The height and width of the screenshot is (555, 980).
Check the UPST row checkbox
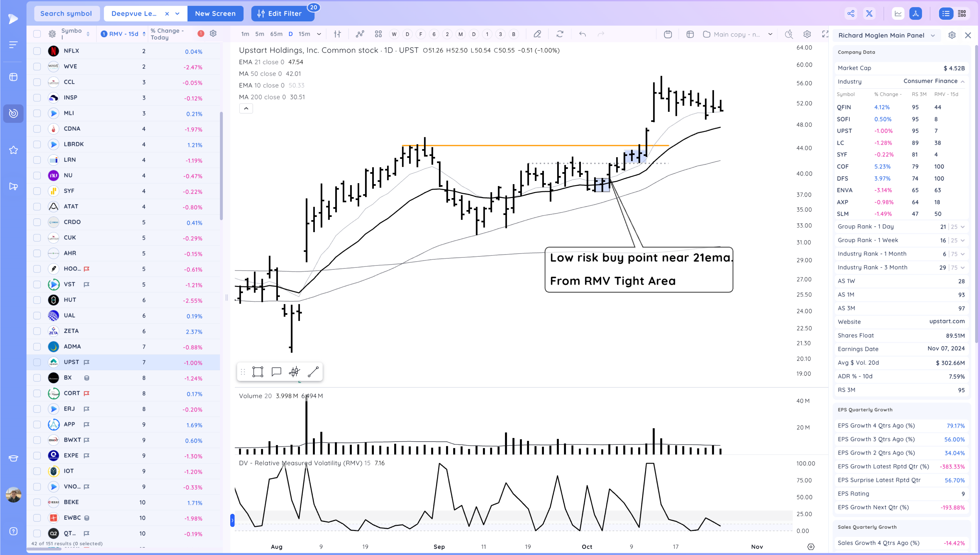coord(37,362)
